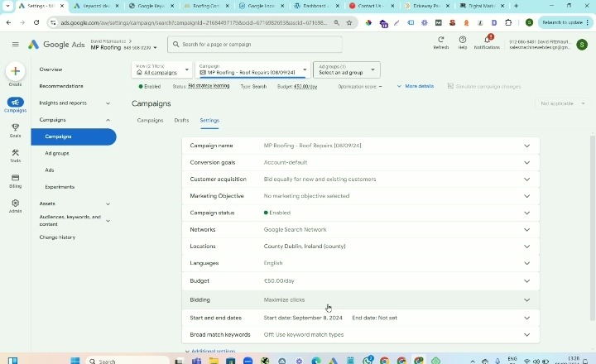Click the More details link
The width and height of the screenshot is (596, 364).
coord(416,86)
